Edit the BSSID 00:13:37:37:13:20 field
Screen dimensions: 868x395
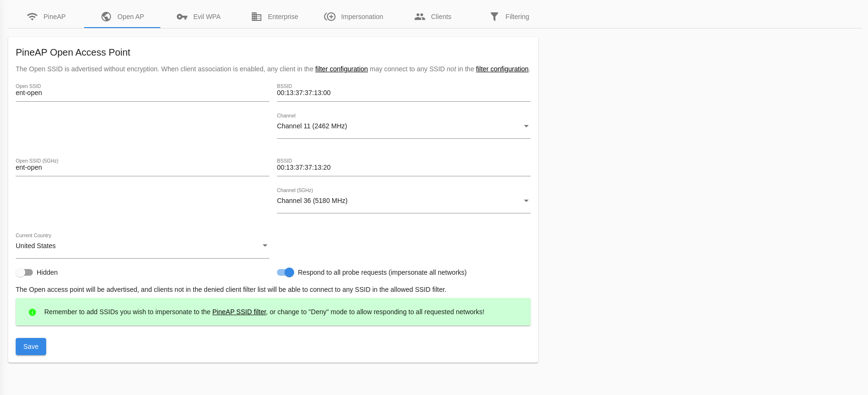[x=404, y=167]
